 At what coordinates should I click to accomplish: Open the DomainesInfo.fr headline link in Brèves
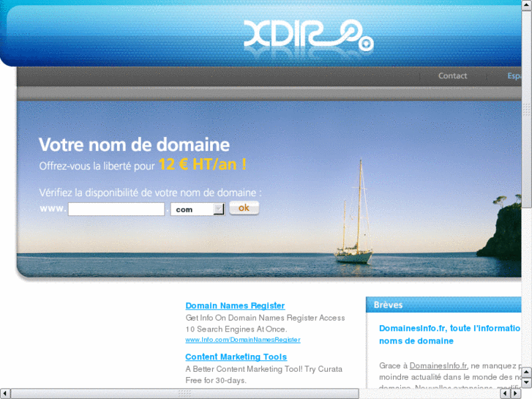(x=450, y=334)
